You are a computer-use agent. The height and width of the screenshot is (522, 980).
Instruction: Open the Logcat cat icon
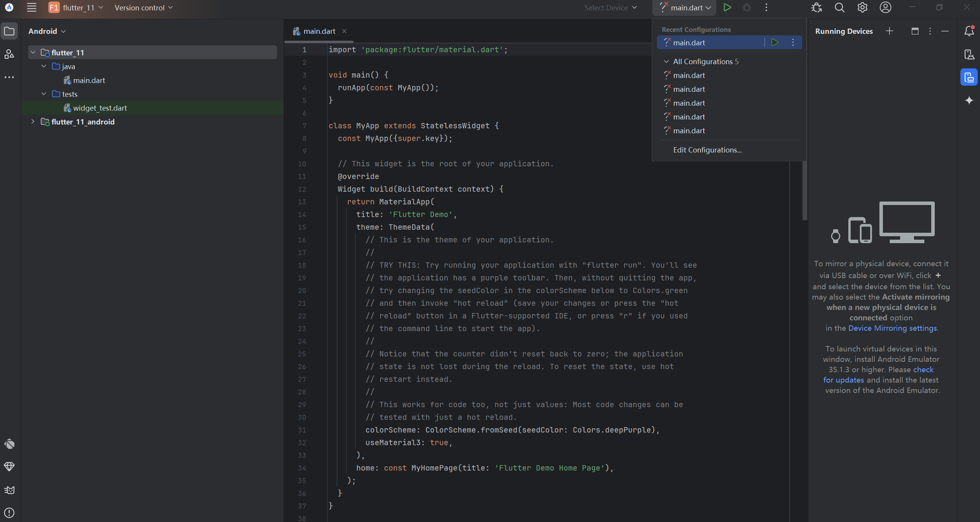(x=9, y=490)
